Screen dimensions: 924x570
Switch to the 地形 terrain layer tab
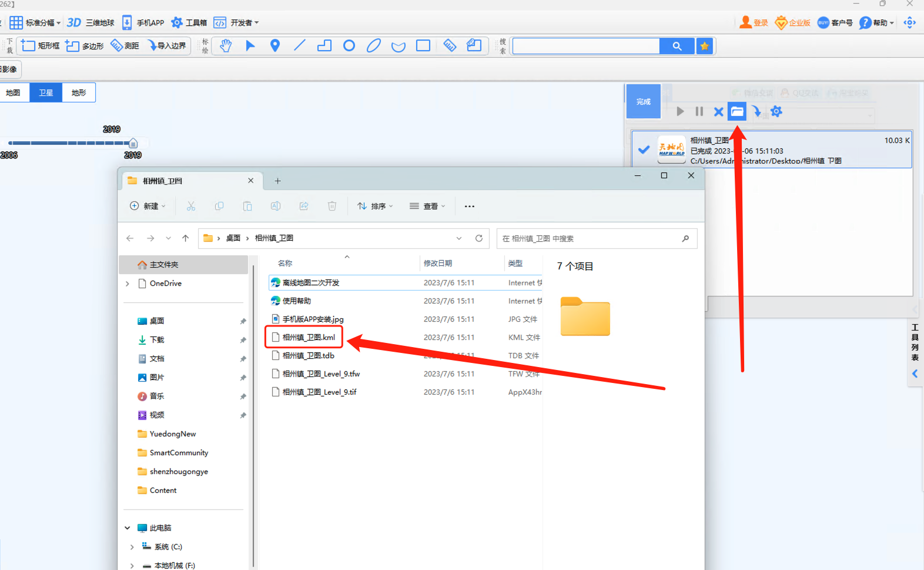[79, 92]
